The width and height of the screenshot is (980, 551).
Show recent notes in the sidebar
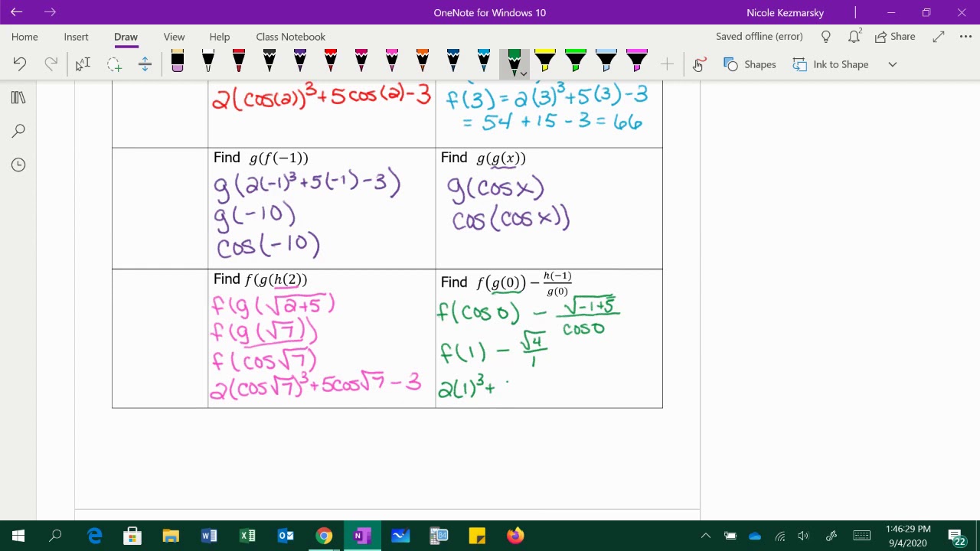coord(18,165)
